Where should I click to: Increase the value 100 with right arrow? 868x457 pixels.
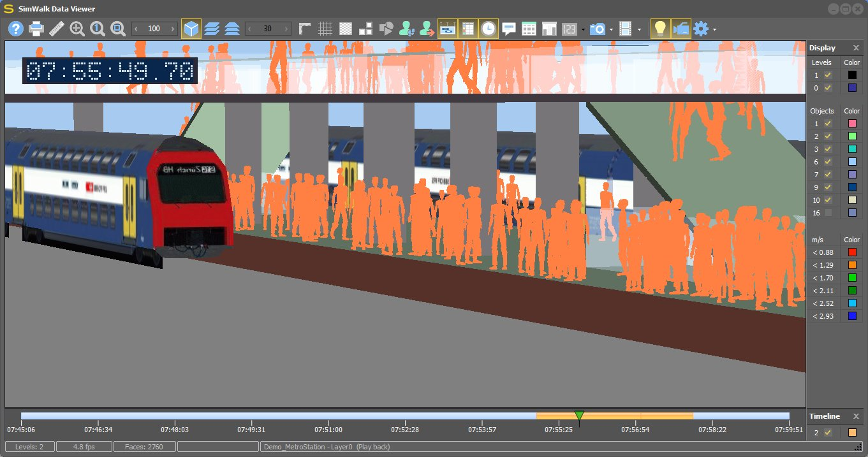coord(172,29)
